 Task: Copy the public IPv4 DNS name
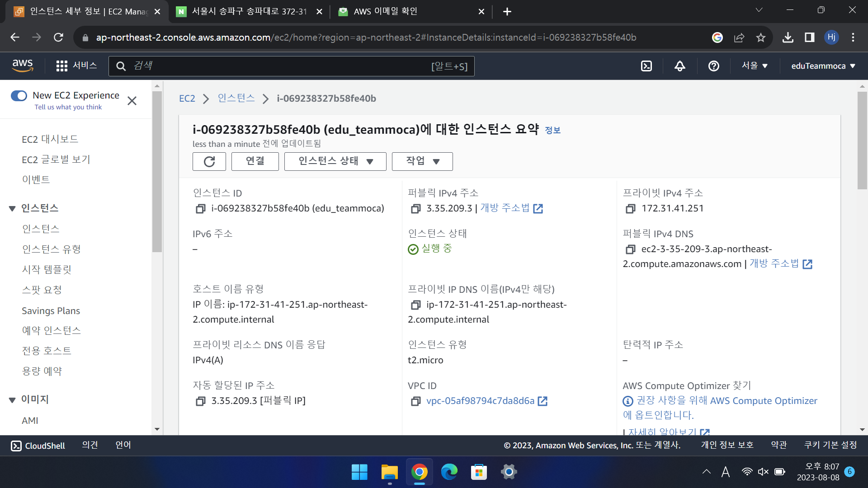(x=630, y=249)
